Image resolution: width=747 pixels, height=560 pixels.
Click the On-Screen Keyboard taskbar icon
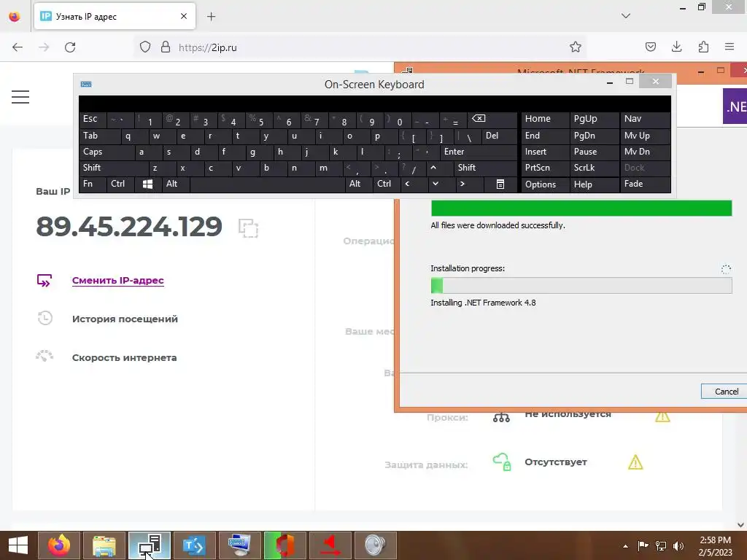point(239,545)
